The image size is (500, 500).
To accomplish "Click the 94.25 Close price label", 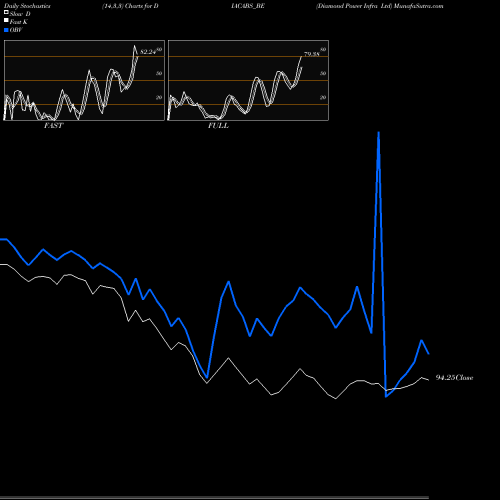I will 454,377.
